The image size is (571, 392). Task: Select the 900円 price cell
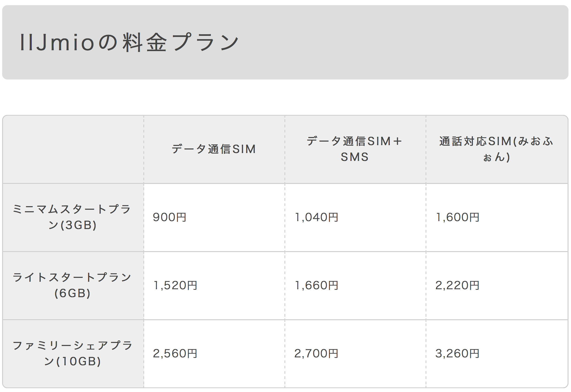click(214, 217)
